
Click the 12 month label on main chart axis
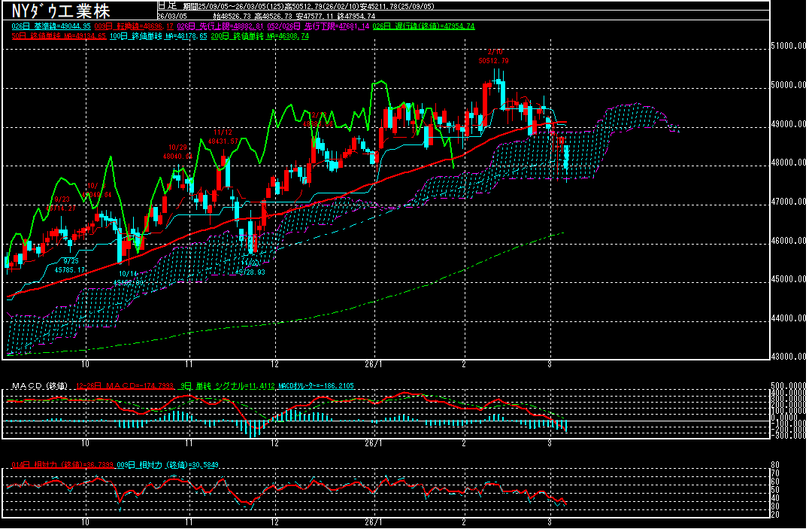coord(275,363)
